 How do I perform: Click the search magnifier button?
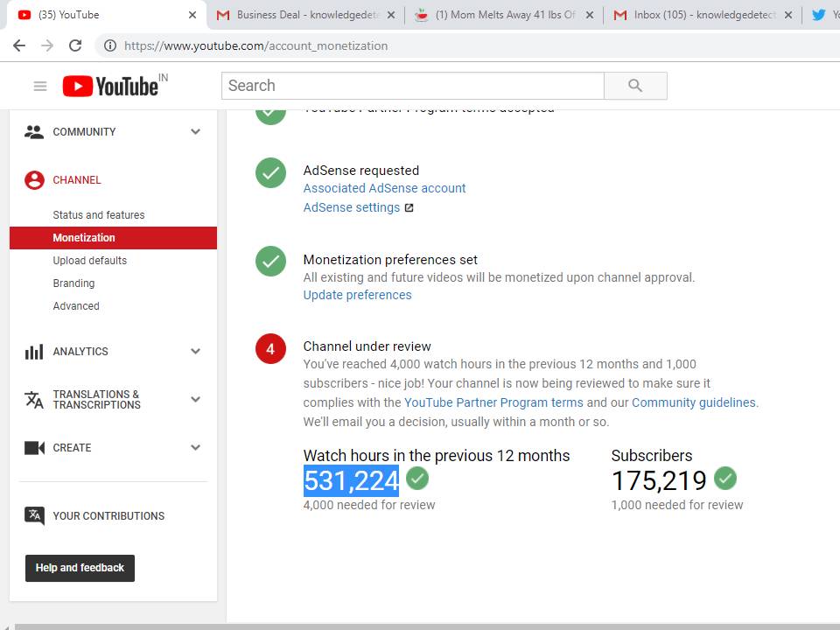point(635,86)
